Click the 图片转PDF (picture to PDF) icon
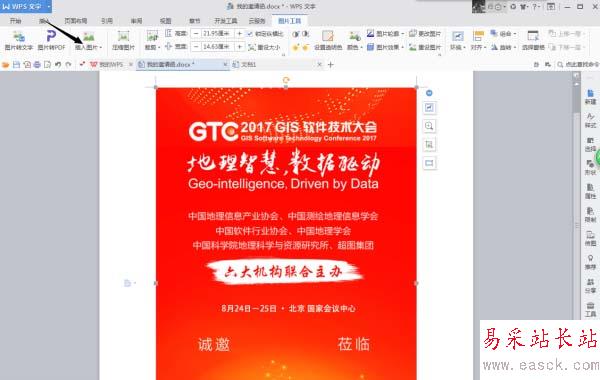Image resolution: width=600 pixels, height=380 pixels. 51,36
